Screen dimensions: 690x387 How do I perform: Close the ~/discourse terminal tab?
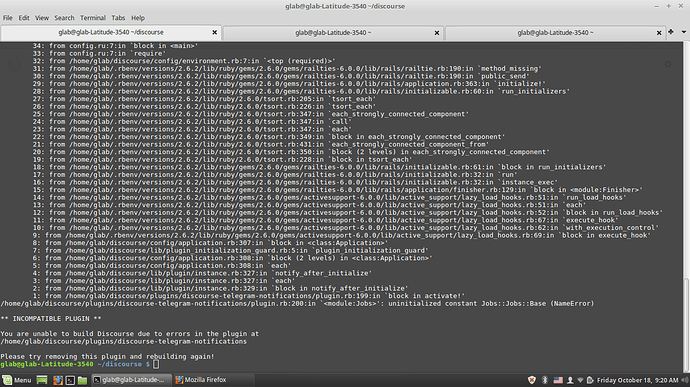(x=215, y=33)
